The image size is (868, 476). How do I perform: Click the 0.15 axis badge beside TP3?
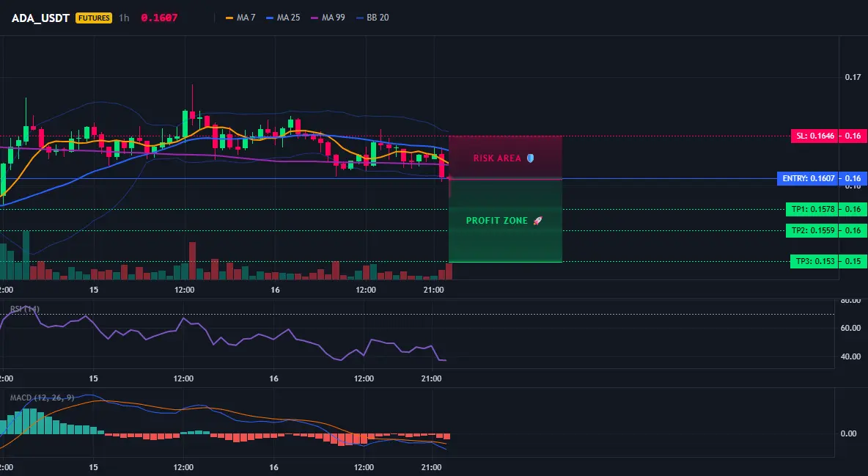(853, 262)
